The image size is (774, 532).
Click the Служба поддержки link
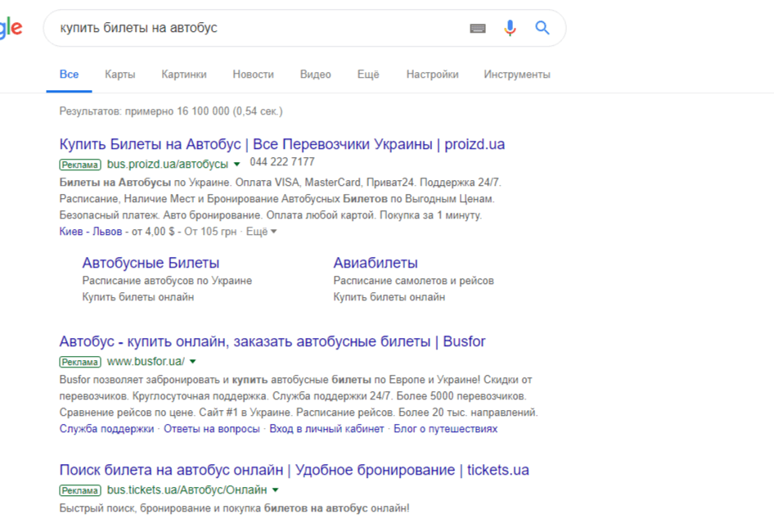(x=106, y=429)
